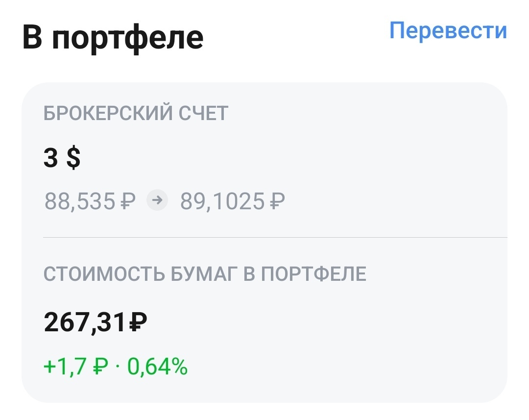Click the previous rate 88,535
Screen dimensions: 529x420
coord(80,200)
